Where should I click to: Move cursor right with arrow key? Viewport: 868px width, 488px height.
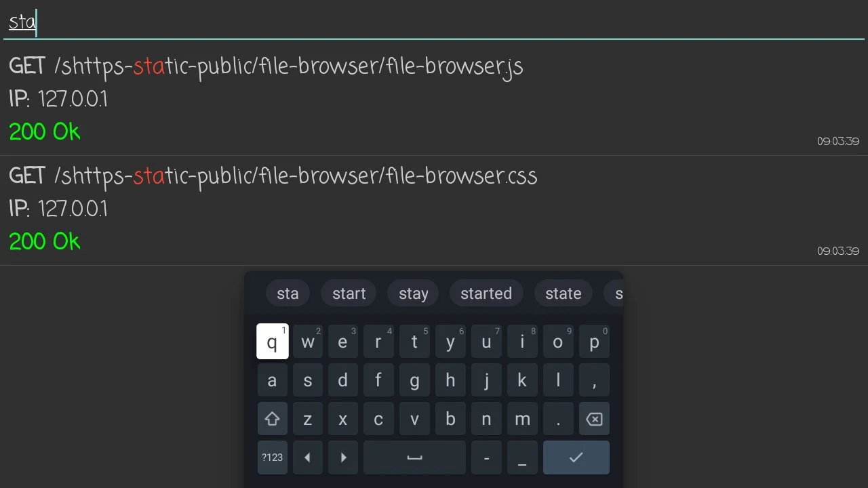(x=343, y=457)
